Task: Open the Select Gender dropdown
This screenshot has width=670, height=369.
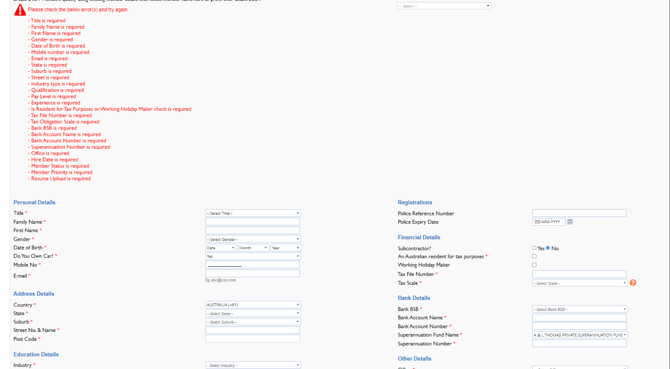Action: click(253, 239)
